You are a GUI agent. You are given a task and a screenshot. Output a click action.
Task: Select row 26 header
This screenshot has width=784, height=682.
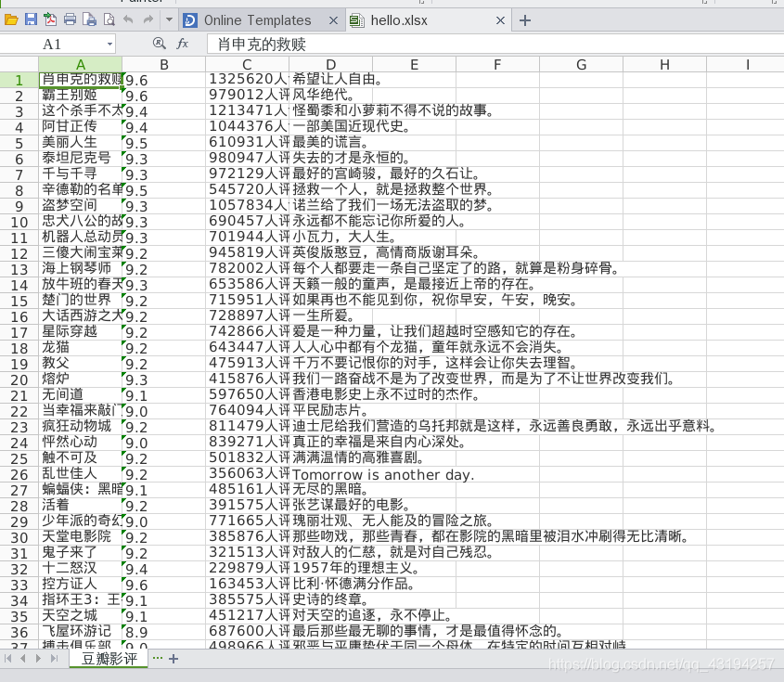pyautogui.click(x=19, y=474)
